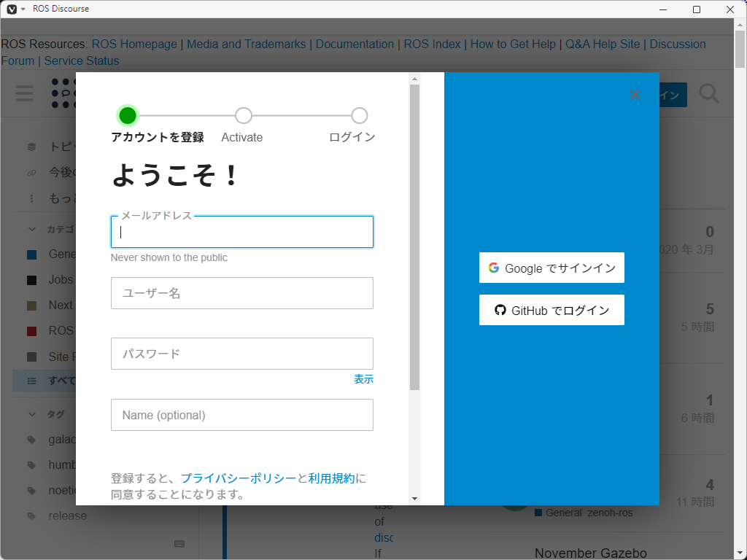Open the プライバシーポリシー link

239,478
